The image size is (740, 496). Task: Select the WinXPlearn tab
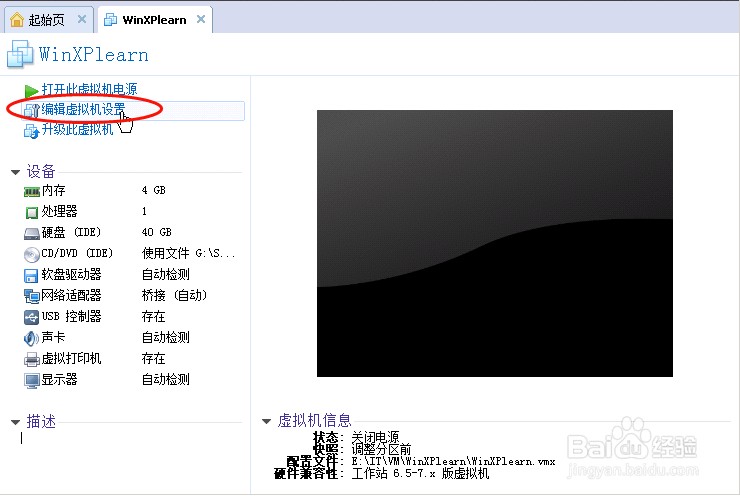pos(154,20)
